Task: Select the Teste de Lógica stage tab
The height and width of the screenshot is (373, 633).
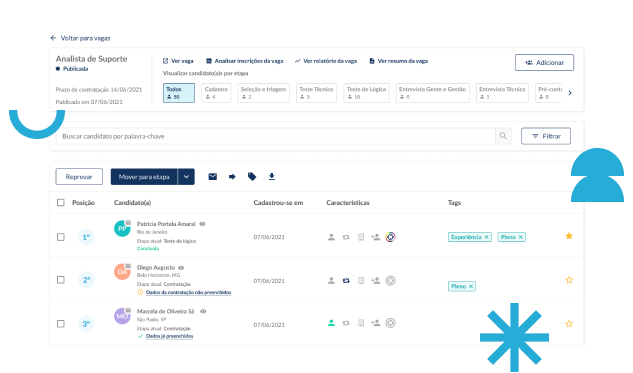Action: click(366, 93)
